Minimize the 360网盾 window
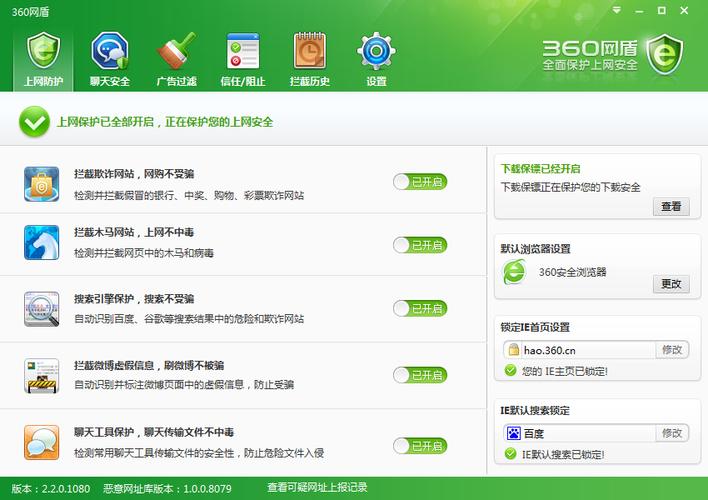Viewport: 708px width, 500px height. (x=639, y=10)
